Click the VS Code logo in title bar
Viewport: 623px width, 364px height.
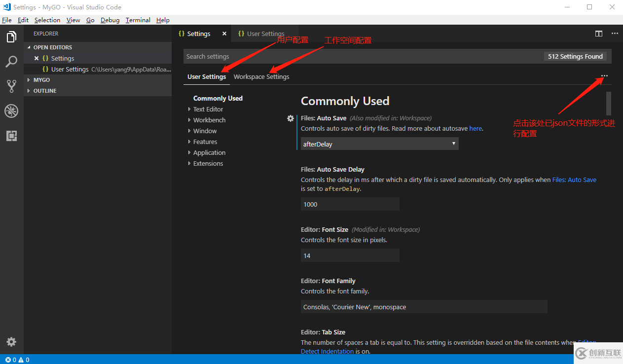tap(6, 7)
